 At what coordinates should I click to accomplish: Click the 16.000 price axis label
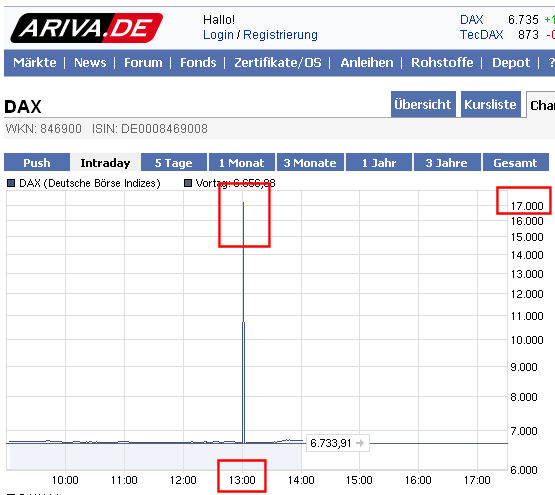tap(527, 221)
